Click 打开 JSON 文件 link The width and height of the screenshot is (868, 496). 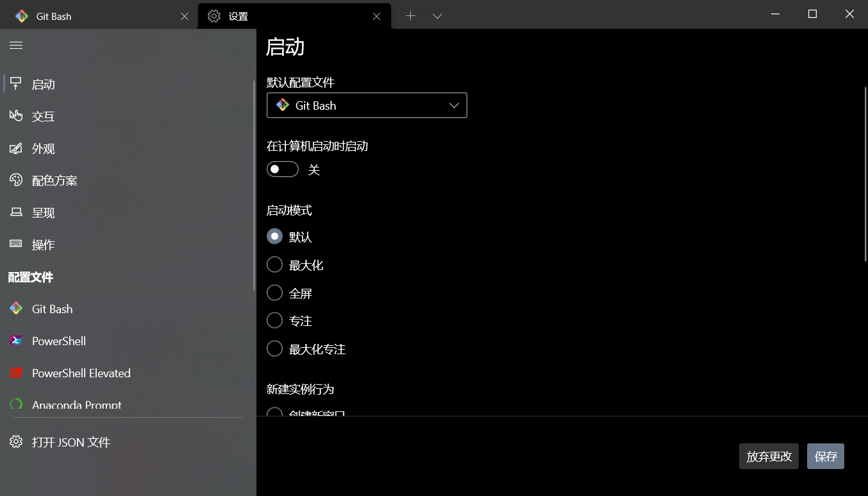(x=127, y=442)
